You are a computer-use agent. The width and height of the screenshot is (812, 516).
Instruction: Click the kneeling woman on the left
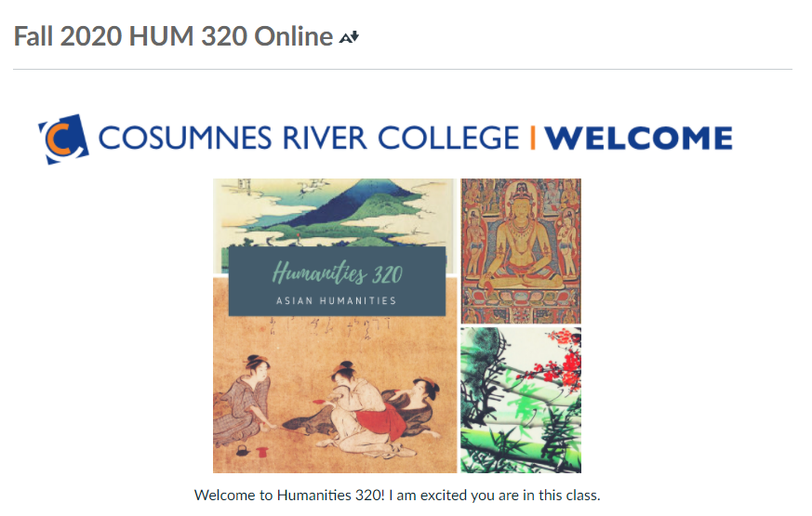pyautogui.click(x=245, y=400)
